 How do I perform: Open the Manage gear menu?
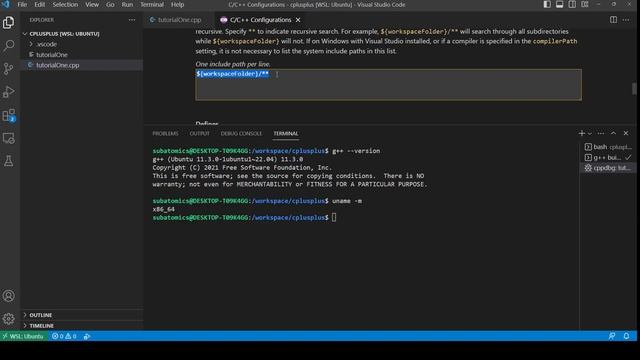(9, 319)
